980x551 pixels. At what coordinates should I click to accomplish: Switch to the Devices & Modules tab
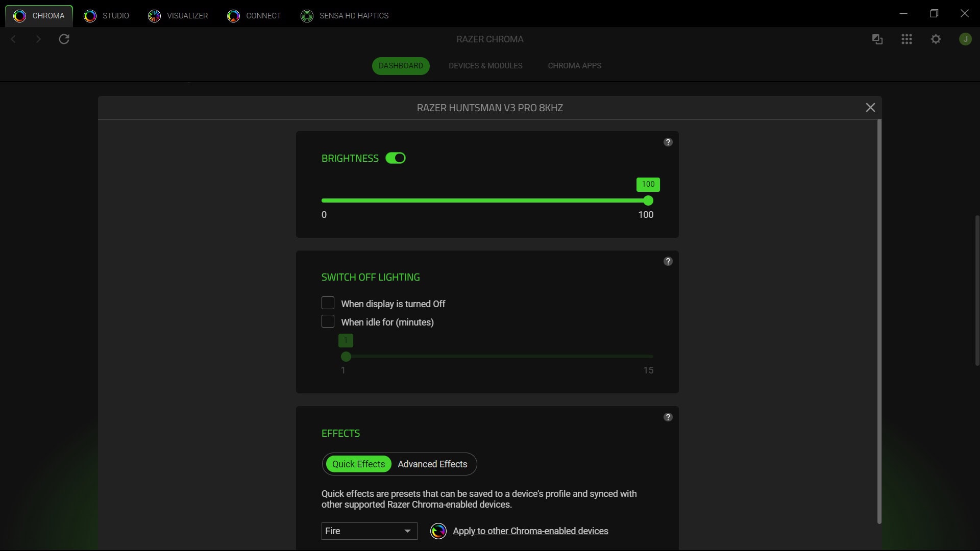485,65
